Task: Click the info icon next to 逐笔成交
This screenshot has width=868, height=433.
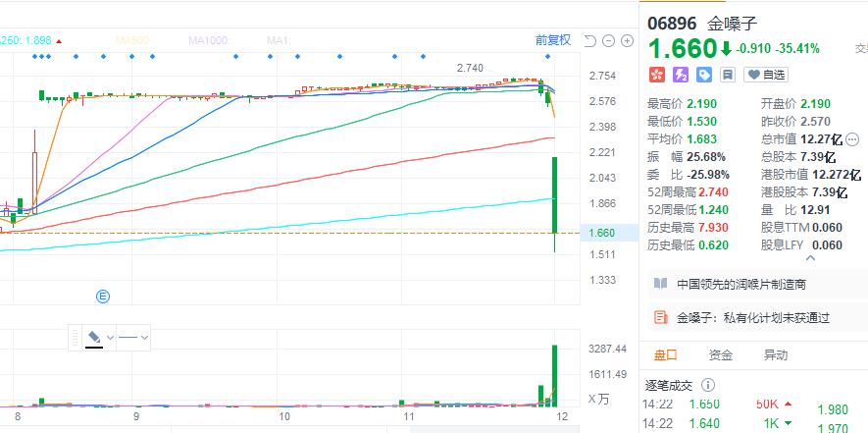Action: click(x=707, y=385)
